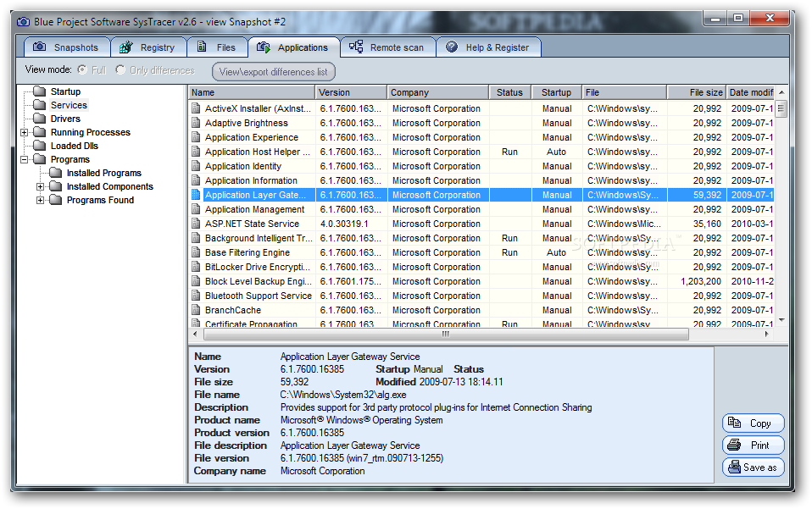This screenshot has width=812, height=509.
Task: Select the Full view mode radio button
Action: click(x=82, y=69)
